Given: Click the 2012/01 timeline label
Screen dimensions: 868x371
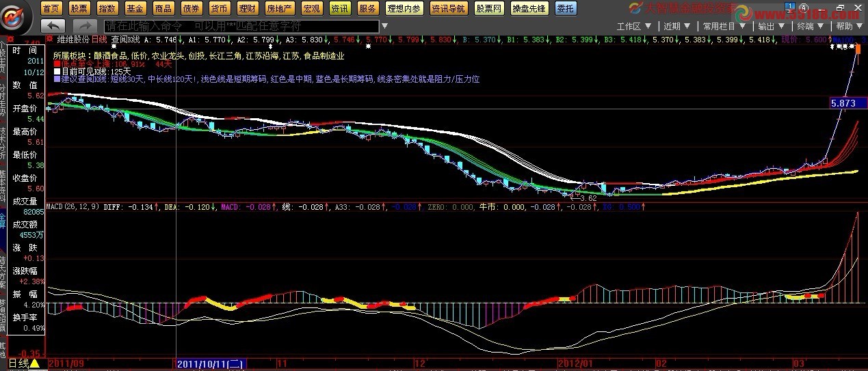Looking at the screenshot, I should pos(575,364).
